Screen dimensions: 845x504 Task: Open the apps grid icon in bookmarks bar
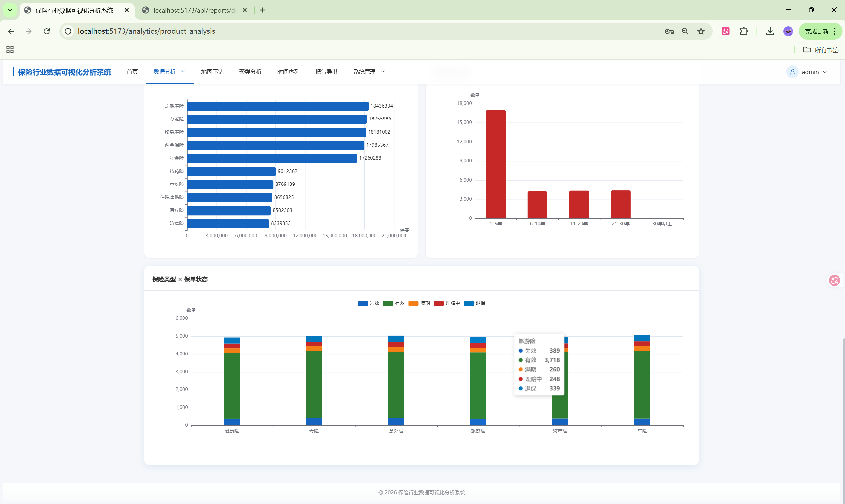[10, 50]
